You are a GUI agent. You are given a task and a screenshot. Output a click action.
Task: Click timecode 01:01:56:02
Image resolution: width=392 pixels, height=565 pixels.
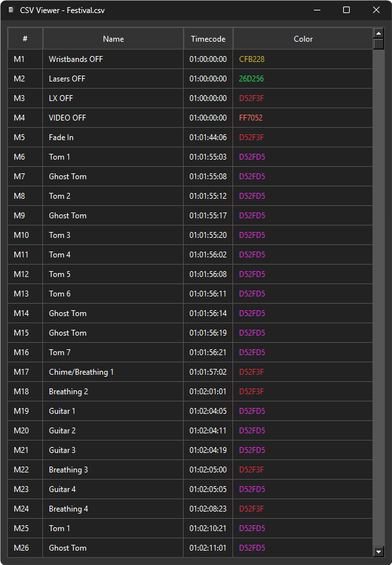(208, 254)
